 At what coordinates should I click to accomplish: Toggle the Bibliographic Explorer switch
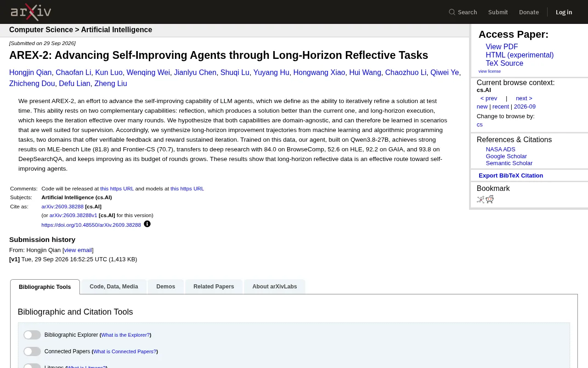32,335
